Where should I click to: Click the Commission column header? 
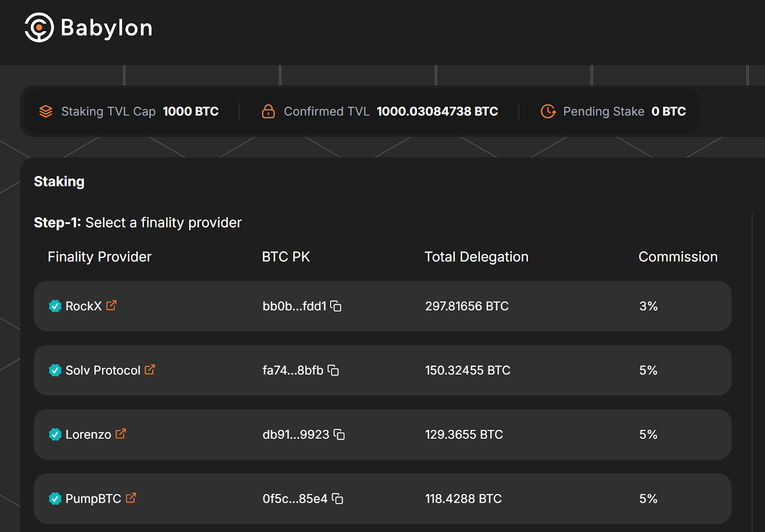pyautogui.click(x=678, y=257)
